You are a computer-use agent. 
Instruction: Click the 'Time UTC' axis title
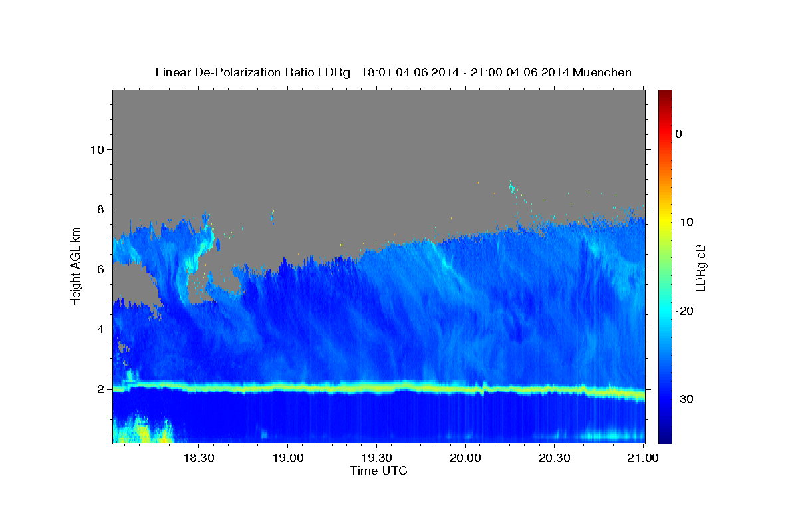point(378,471)
